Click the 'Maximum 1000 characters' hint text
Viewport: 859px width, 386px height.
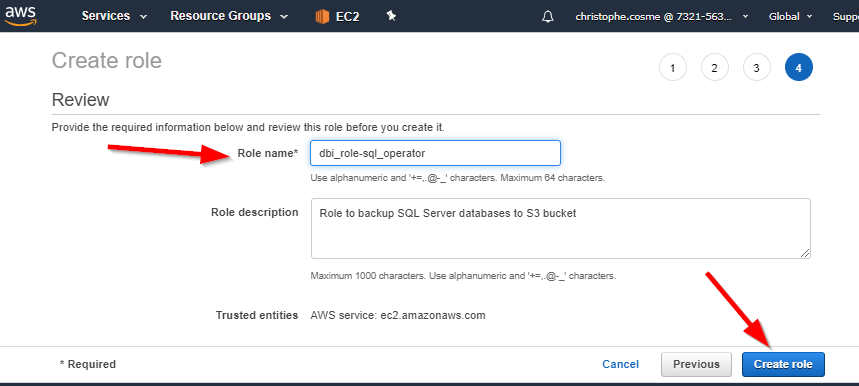368,276
